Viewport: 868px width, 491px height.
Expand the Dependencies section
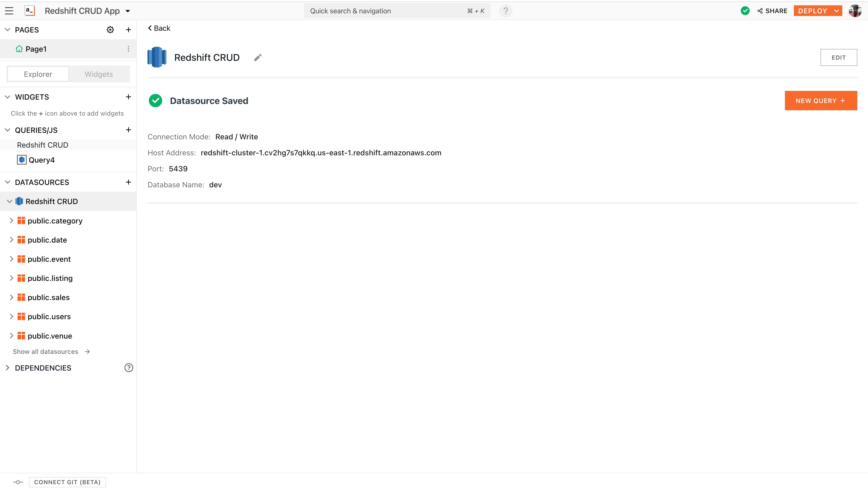(8, 368)
